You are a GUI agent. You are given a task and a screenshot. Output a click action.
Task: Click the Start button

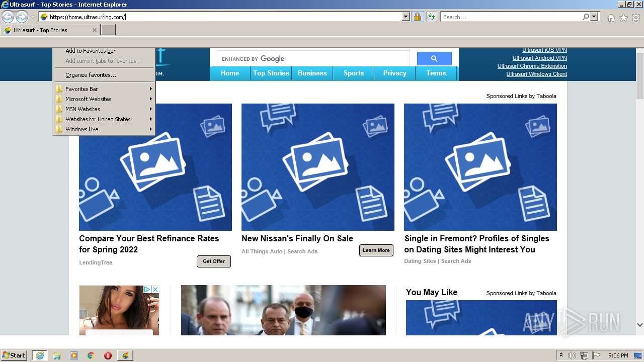tap(14, 355)
